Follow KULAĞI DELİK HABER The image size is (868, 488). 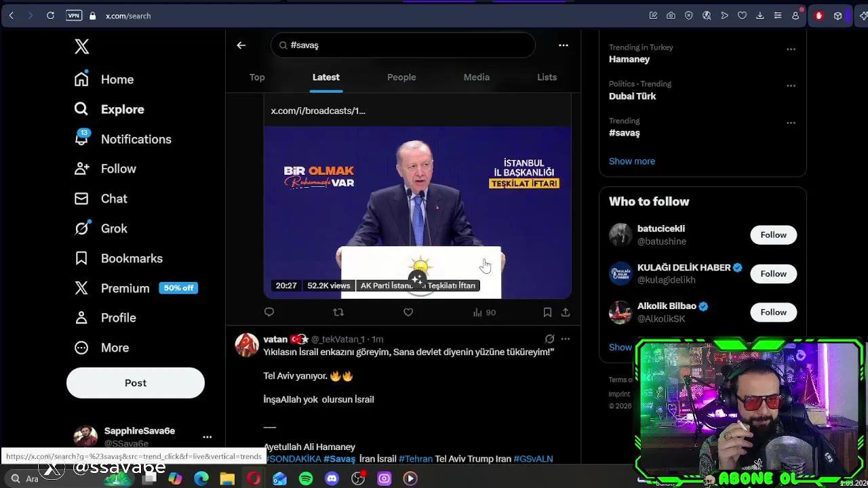pyautogui.click(x=773, y=274)
